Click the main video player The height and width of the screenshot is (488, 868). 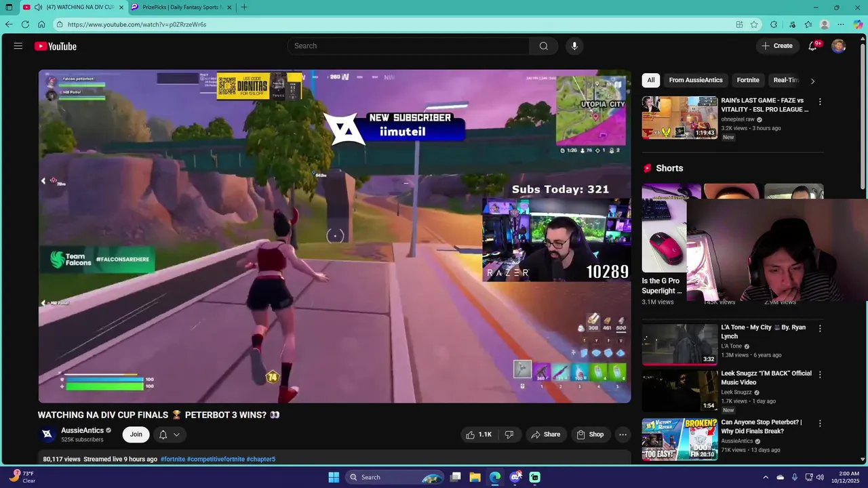pos(334,236)
